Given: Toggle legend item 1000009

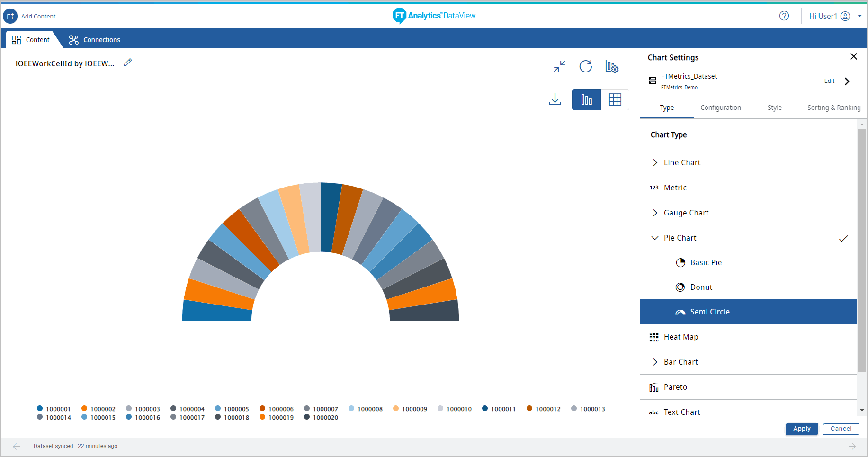Looking at the screenshot, I should click(410, 409).
